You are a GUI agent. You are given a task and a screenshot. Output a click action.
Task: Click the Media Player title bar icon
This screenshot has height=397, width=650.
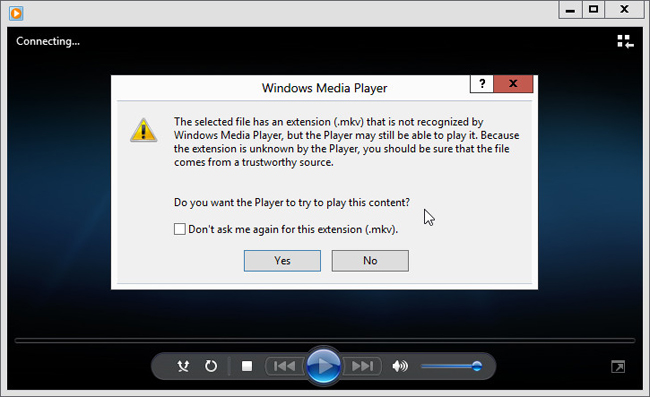click(16, 13)
